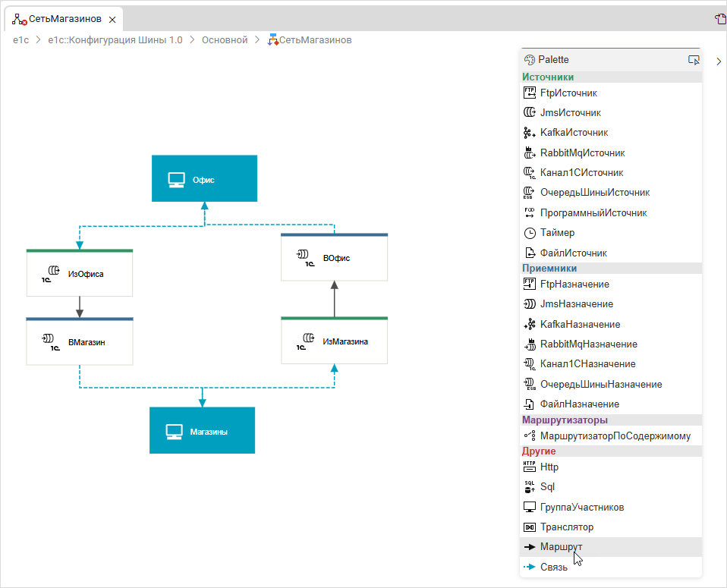Select the ИзМагазина channel node on the diagram
Viewport: 727px width, 588px height.
[334, 341]
